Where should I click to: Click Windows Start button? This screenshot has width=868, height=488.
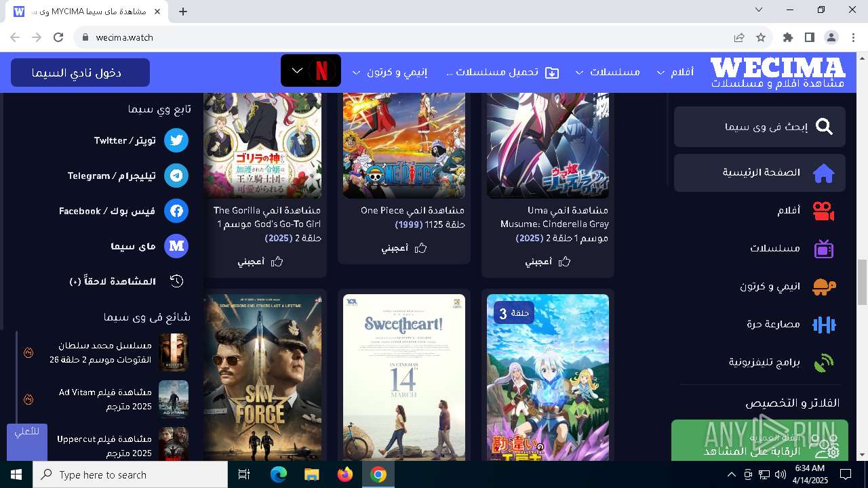[16, 474]
